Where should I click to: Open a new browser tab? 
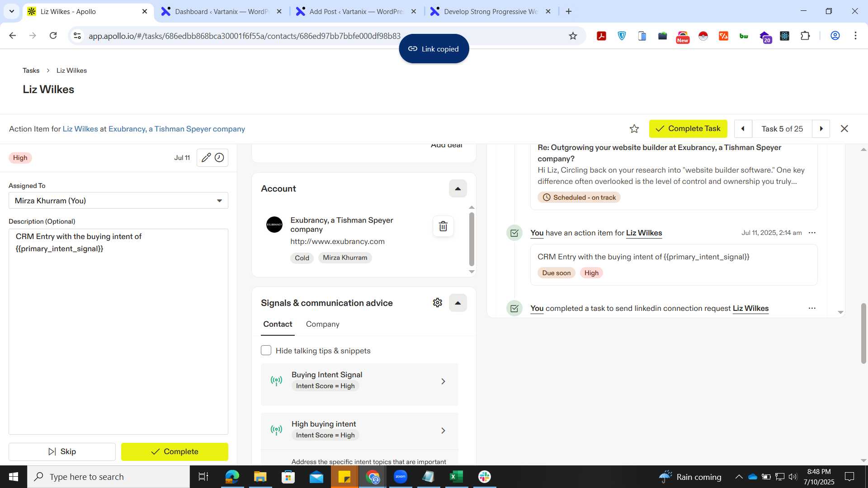point(569,12)
